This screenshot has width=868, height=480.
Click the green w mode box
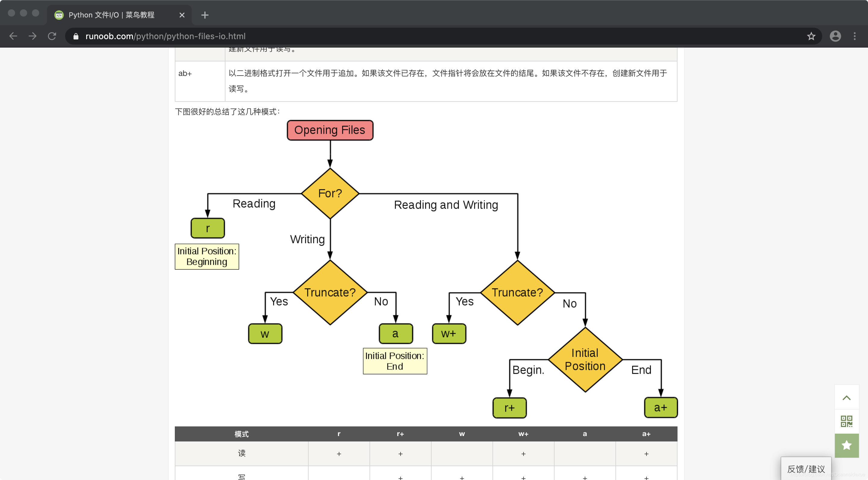tap(265, 334)
